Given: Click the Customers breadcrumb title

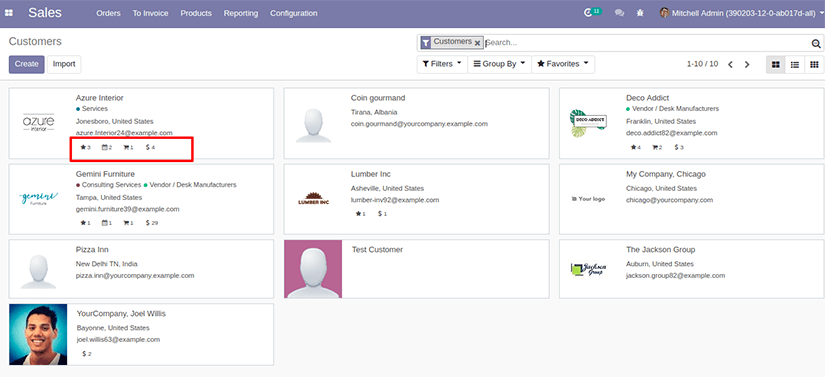Looking at the screenshot, I should (35, 42).
